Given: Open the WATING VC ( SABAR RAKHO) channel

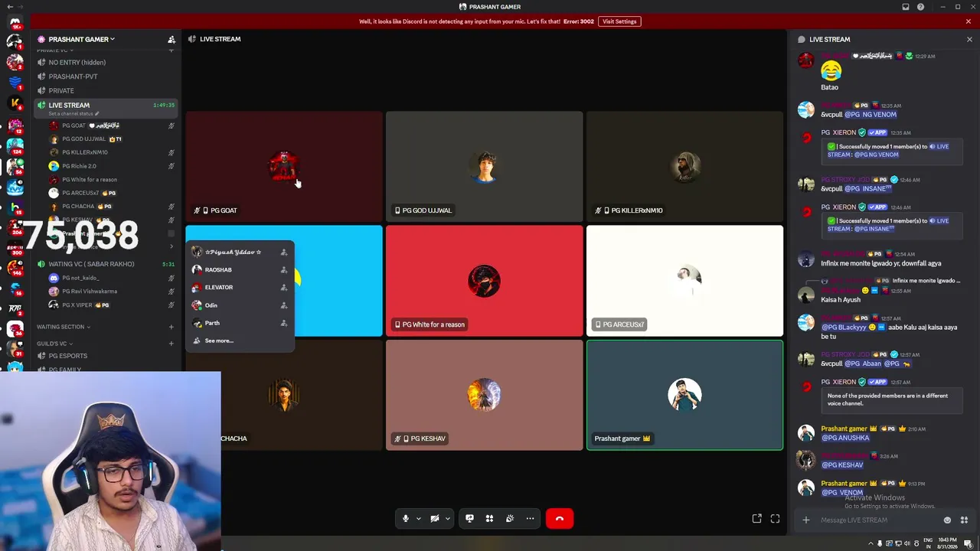Looking at the screenshot, I should tap(105, 264).
